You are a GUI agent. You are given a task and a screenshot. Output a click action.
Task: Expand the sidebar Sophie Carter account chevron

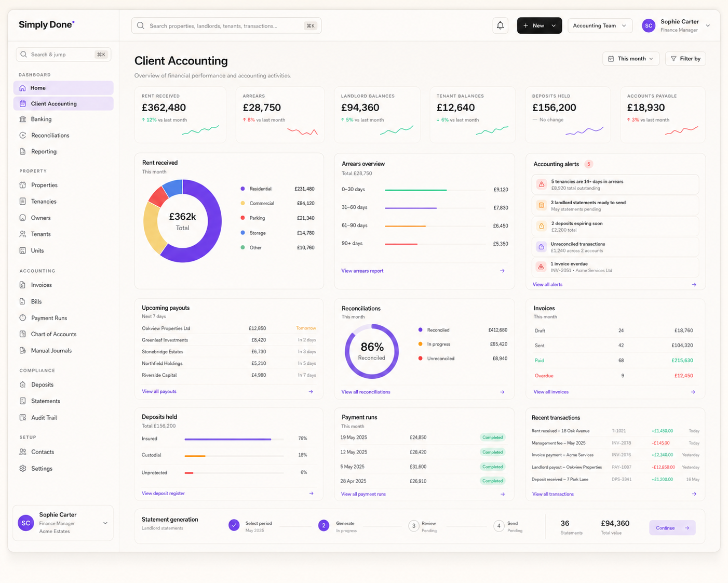click(x=105, y=523)
